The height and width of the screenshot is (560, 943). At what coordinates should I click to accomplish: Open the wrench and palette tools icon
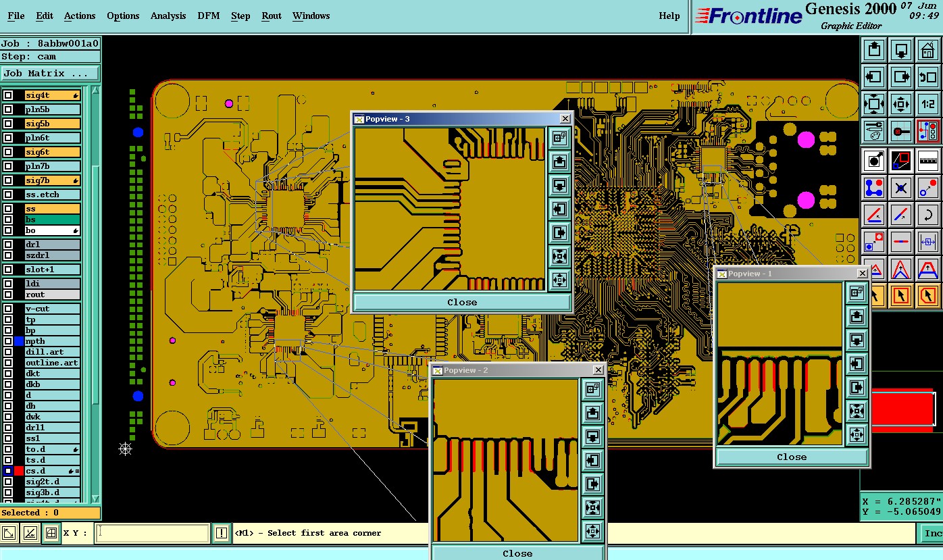[874, 131]
